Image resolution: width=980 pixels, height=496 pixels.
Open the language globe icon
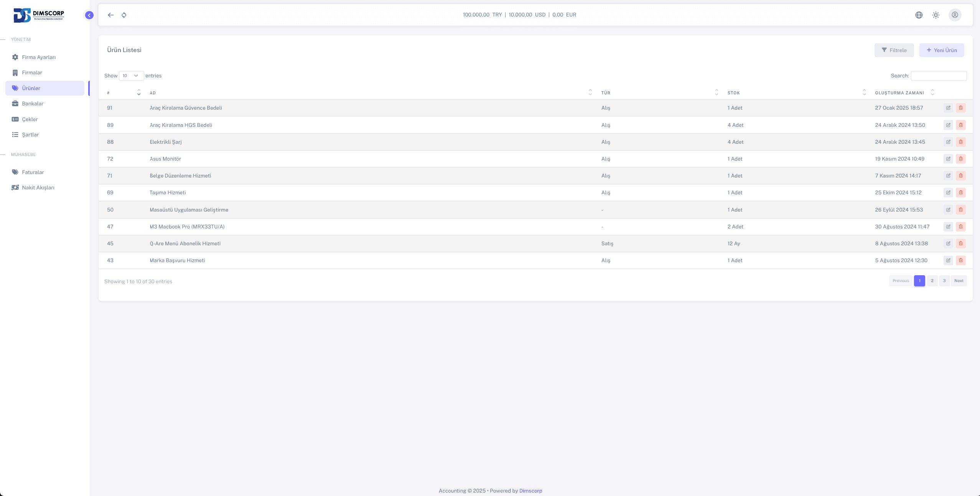(x=919, y=15)
